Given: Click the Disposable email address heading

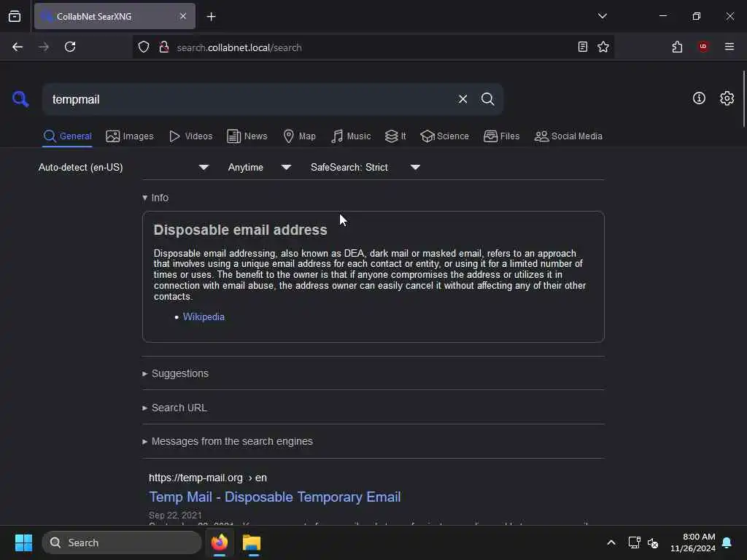Looking at the screenshot, I should point(240,230).
